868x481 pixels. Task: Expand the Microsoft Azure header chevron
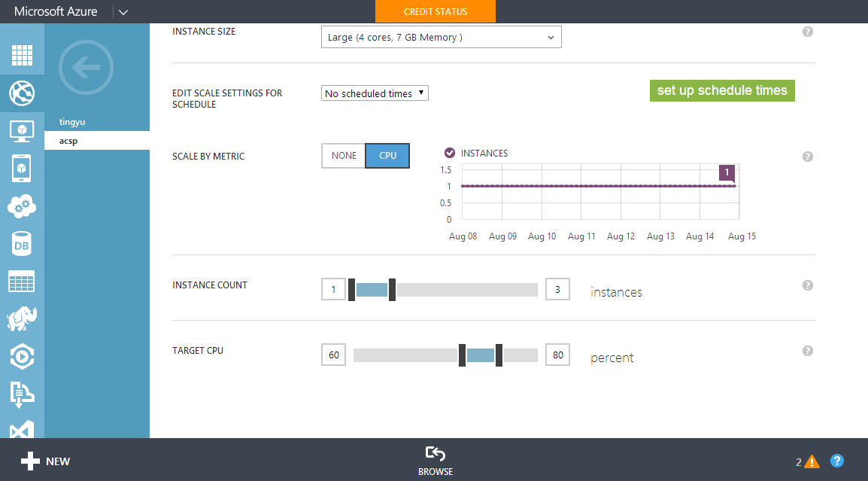pos(123,12)
